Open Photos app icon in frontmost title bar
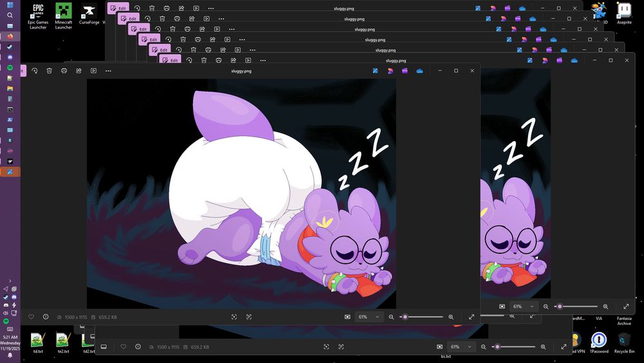The width and height of the screenshot is (644, 363). tap(375, 71)
